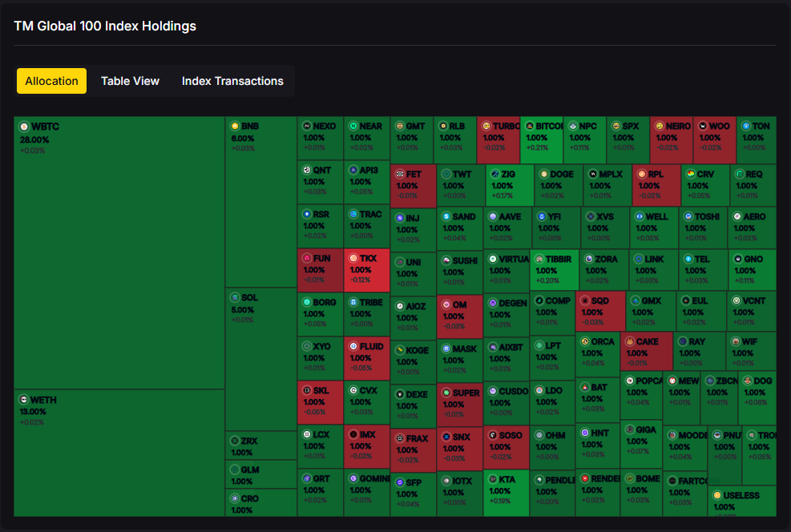The width and height of the screenshot is (791, 532).
Task: Select the FLUID treemap tile
Action: pos(367,358)
